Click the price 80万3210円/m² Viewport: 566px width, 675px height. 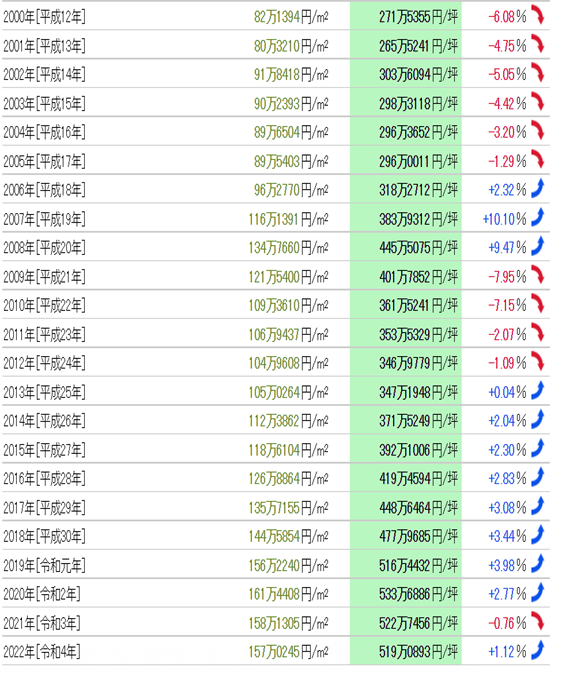pos(291,46)
